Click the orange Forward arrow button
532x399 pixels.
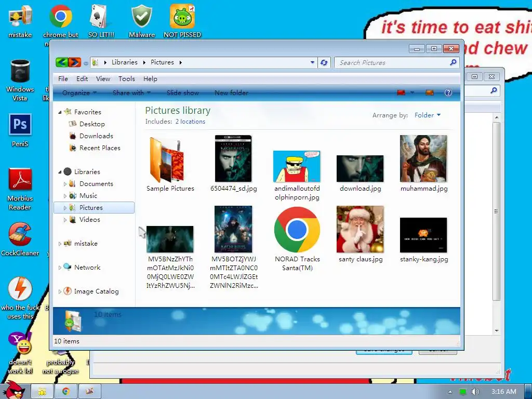pyautogui.click(x=75, y=62)
